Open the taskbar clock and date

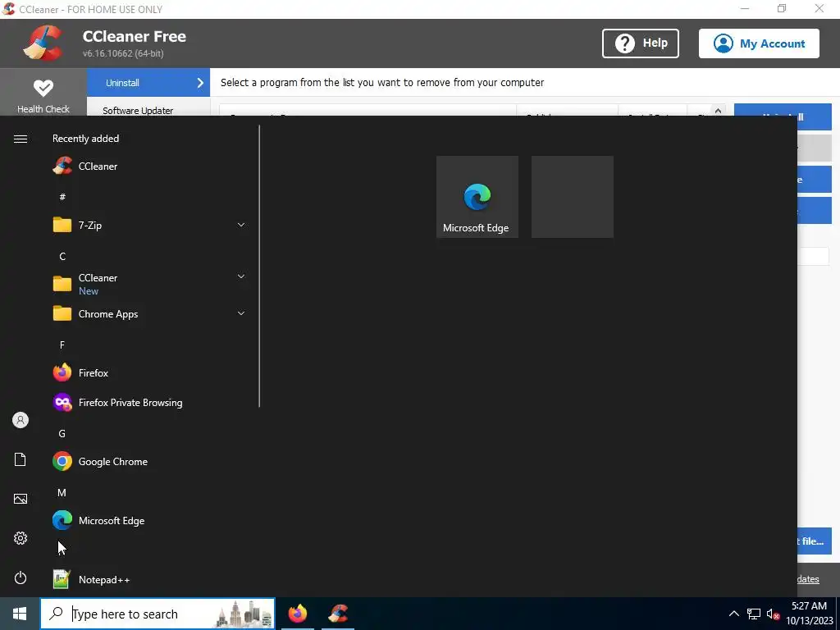click(x=810, y=614)
